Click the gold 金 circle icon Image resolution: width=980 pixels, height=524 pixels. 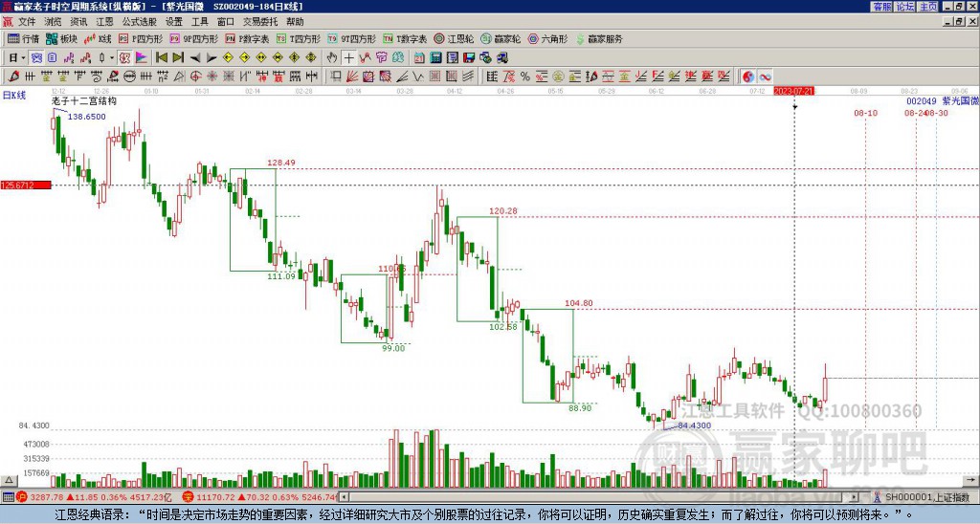coord(558,76)
